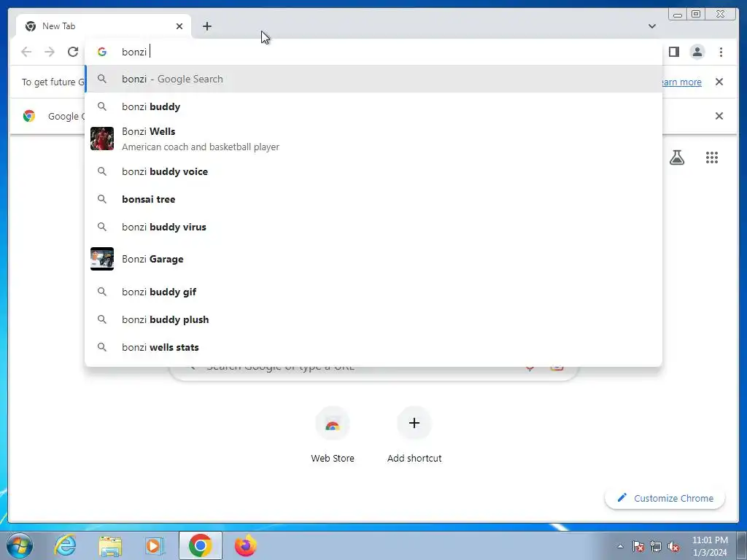This screenshot has height=560, width=747.
Task: Close the New Tab tab
Action: 179,26
